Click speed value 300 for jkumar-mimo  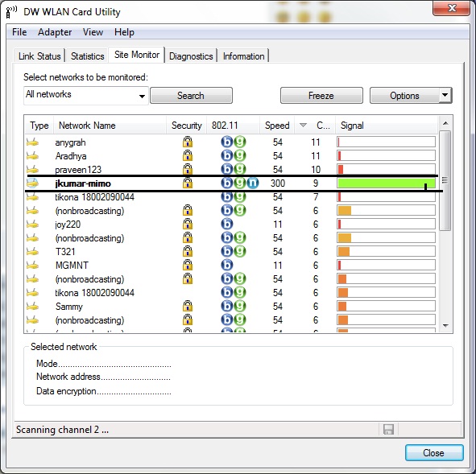click(x=278, y=183)
